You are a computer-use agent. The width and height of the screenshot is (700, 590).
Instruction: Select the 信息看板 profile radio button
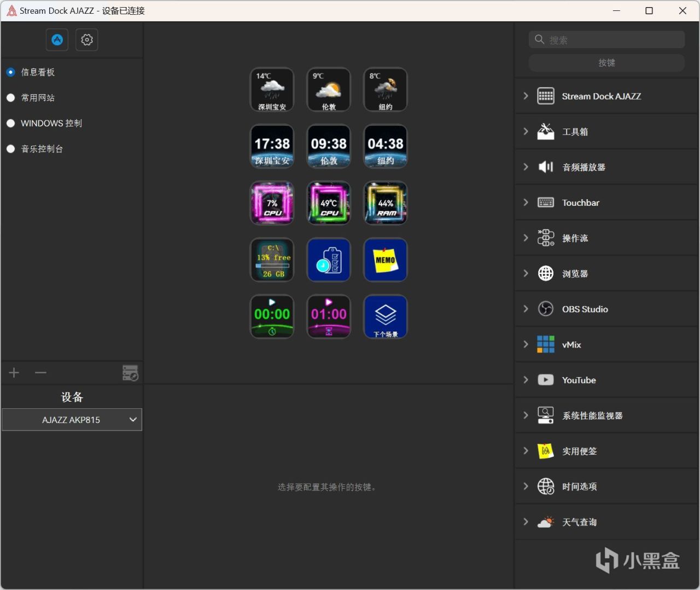click(x=10, y=72)
